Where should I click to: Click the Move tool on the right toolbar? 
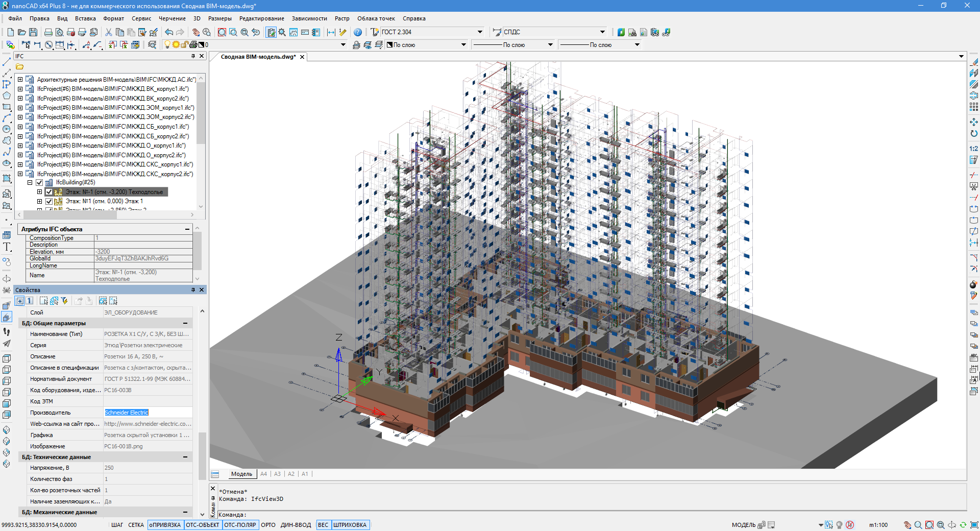click(x=974, y=122)
